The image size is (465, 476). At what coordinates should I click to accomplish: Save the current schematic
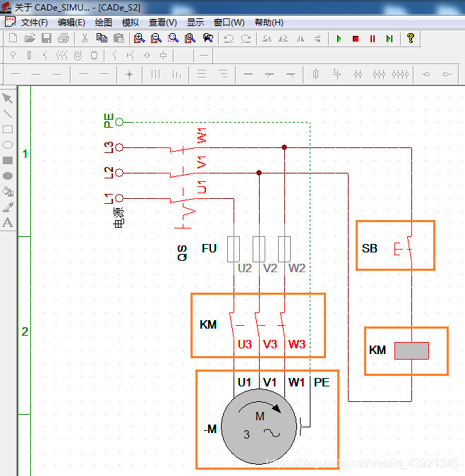(47, 39)
